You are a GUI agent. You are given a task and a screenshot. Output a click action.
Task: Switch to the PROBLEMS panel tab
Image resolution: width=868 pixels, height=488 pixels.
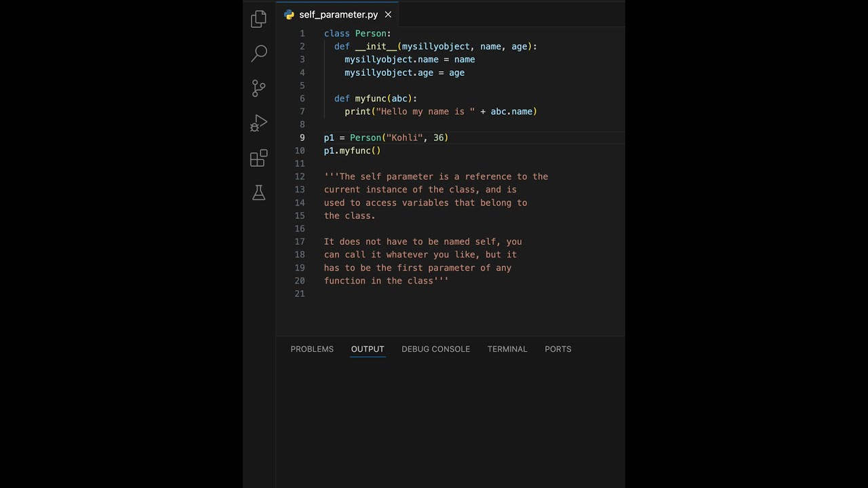312,349
